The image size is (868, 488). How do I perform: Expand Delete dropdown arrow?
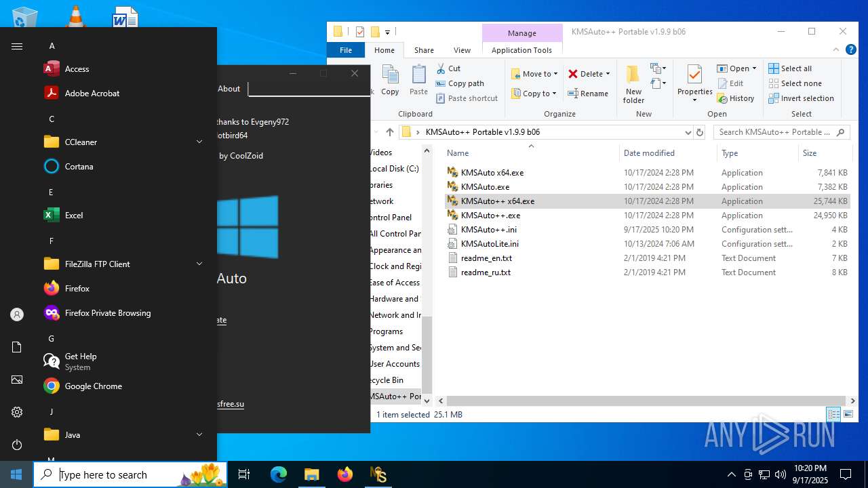tap(608, 74)
